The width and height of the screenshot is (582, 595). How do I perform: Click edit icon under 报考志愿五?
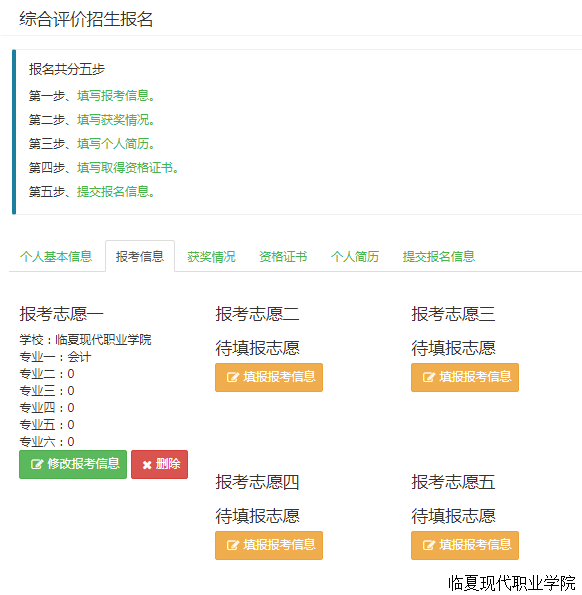click(x=429, y=545)
